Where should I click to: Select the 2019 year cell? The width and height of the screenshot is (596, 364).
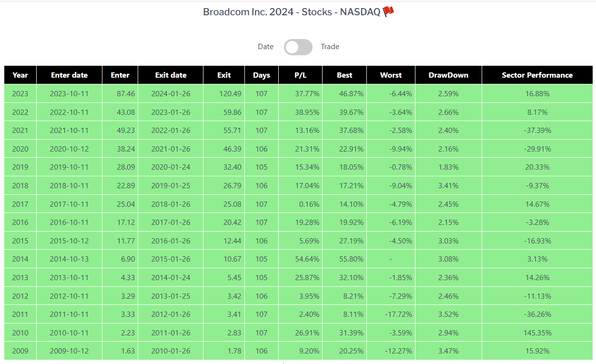pyautogui.click(x=20, y=167)
